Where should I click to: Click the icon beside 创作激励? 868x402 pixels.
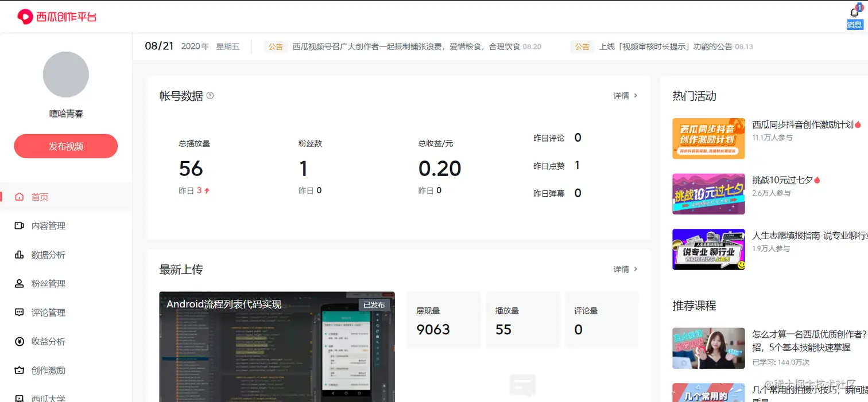(x=20, y=370)
